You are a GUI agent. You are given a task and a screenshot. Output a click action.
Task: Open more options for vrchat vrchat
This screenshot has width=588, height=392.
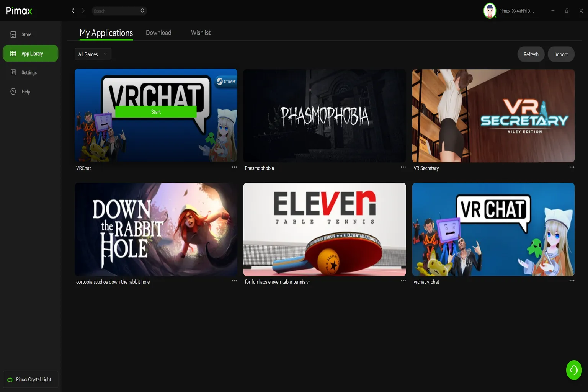tap(572, 281)
